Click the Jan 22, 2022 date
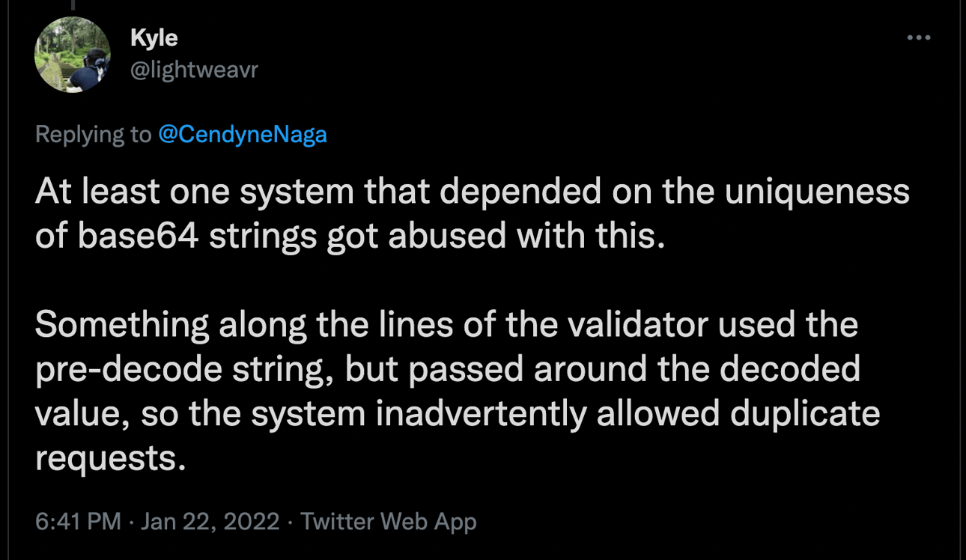The image size is (966, 560). pos(210,521)
